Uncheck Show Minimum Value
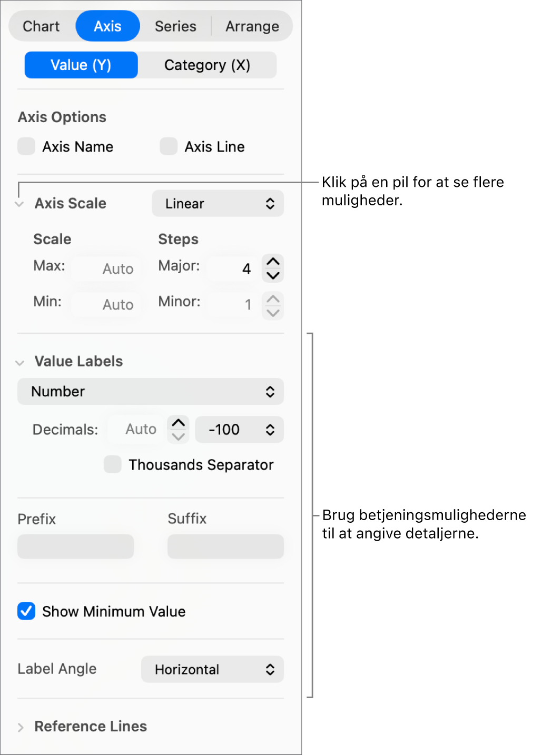 pos(26,611)
